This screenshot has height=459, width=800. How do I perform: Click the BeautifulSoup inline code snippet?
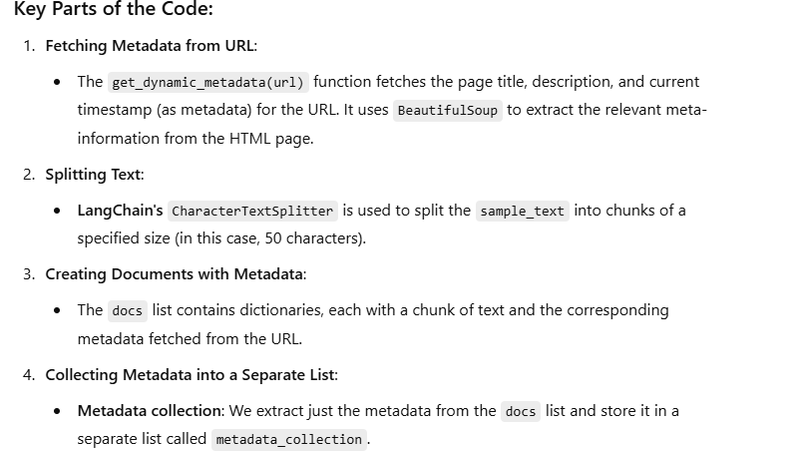point(447,110)
